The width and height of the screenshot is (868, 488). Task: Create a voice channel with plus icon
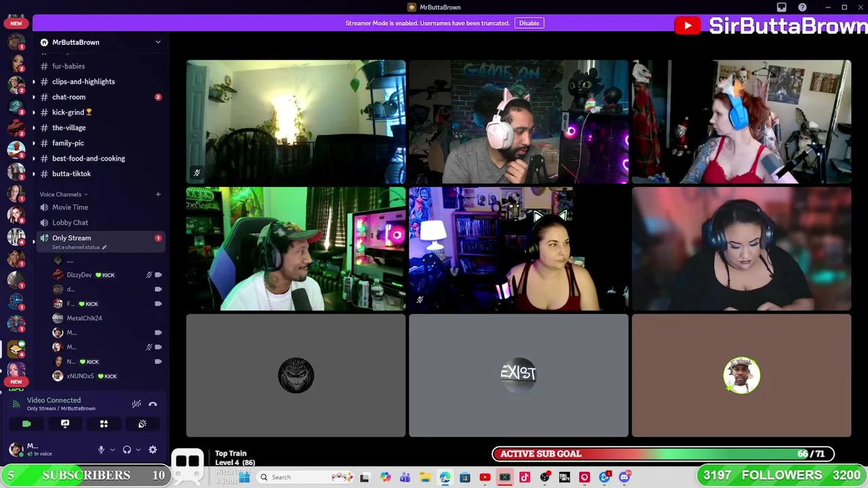click(158, 195)
